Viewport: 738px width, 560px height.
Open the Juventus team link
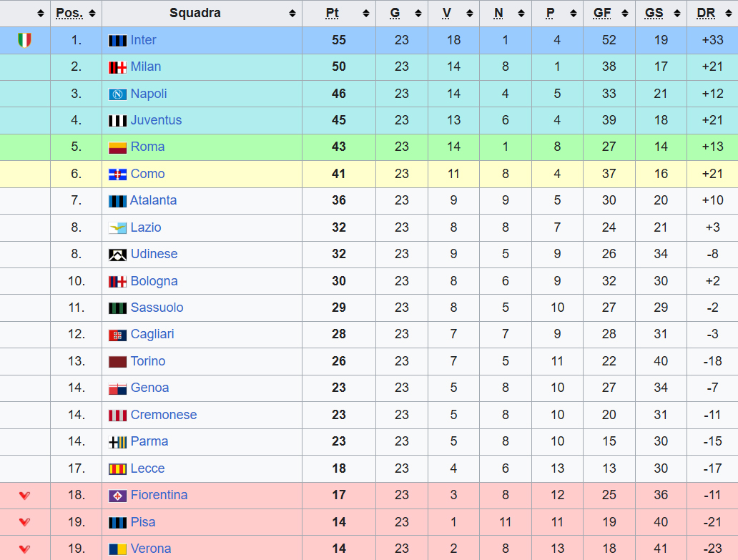tap(156, 121)
